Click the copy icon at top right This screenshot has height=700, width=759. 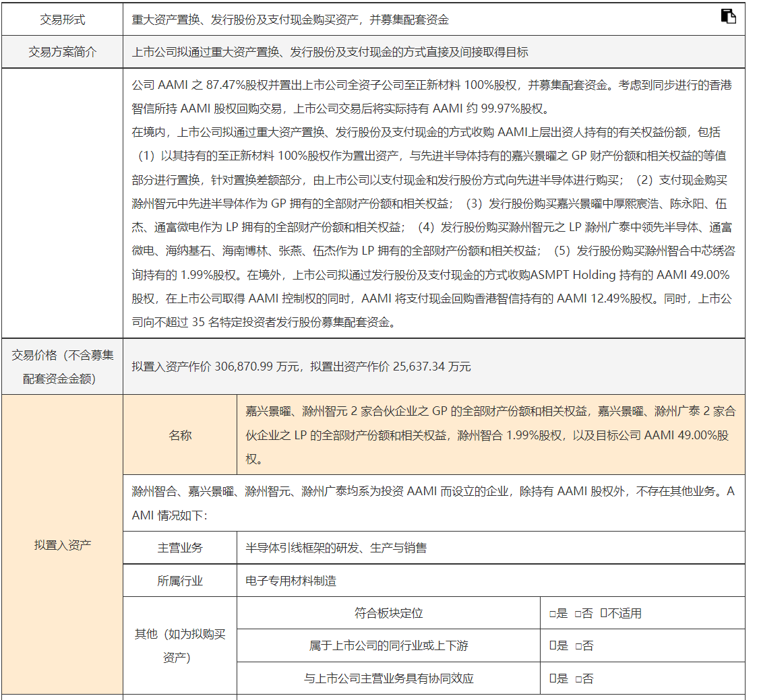(728, 17)
